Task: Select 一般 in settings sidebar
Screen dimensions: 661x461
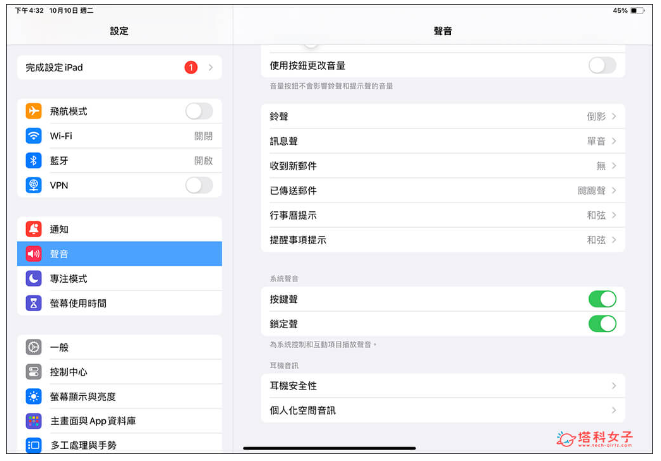Action: click(120, 347)
